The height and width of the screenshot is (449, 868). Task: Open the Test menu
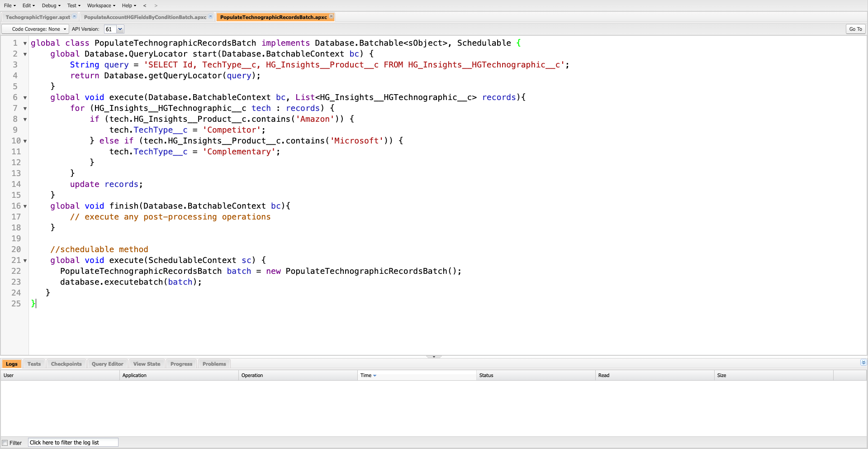(74, 5)
